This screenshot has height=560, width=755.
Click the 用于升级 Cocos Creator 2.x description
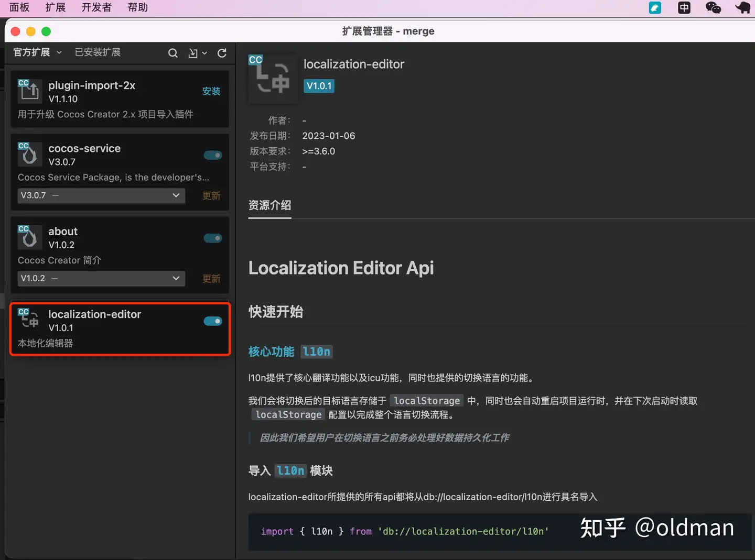point(105,114)
